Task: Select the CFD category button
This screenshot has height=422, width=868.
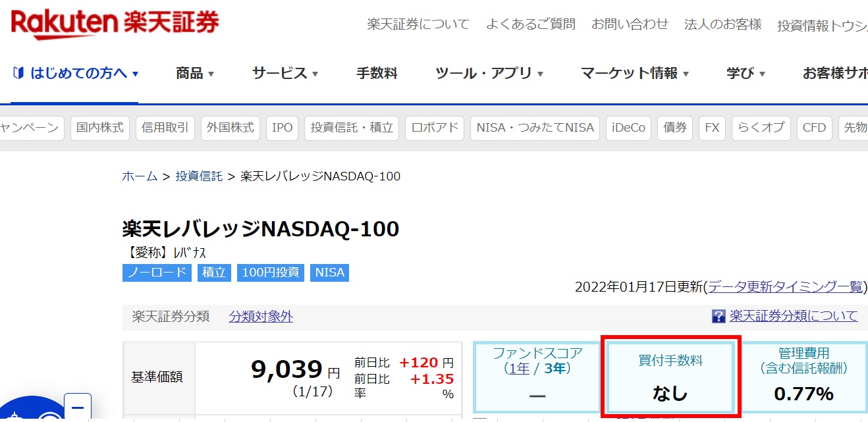Action: (x=814, y=128)
